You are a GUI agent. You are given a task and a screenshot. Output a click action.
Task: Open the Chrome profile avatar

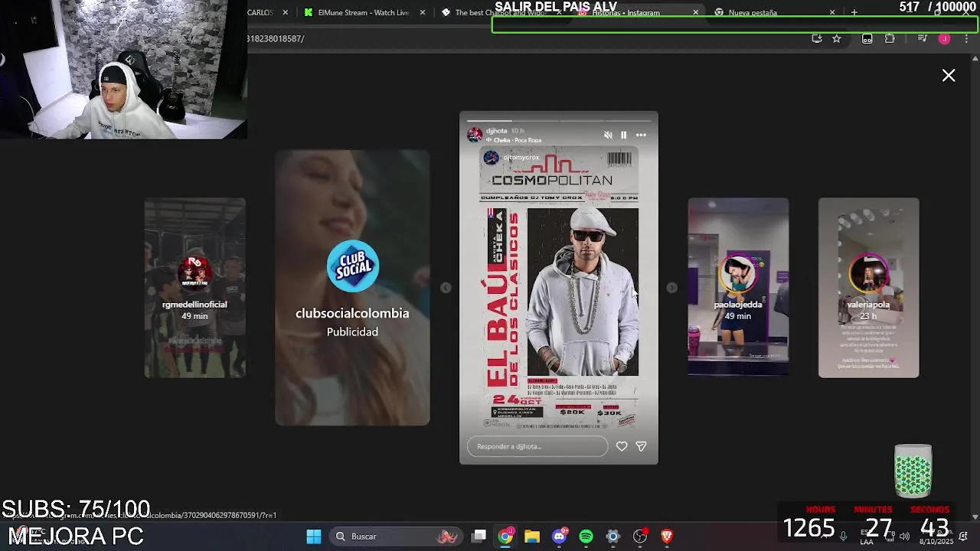pyautogui.click(x=945, y=38)
